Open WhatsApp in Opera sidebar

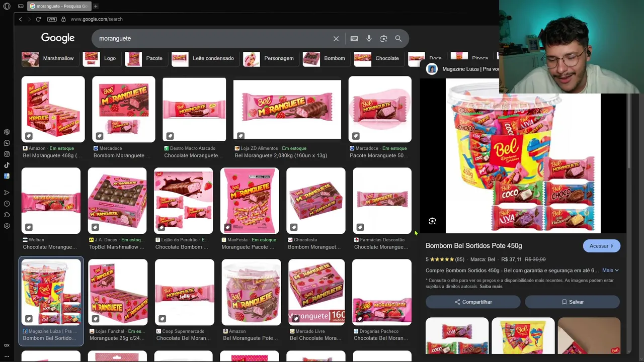coord(7,143)
